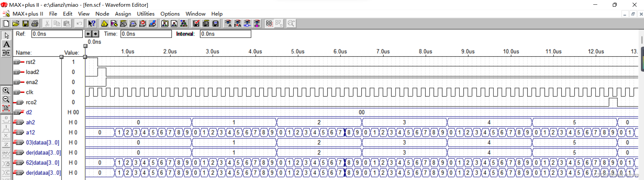Undo the last action
Image resolution: width=644 pixels, height=180 pixels.
click(79, 24)
